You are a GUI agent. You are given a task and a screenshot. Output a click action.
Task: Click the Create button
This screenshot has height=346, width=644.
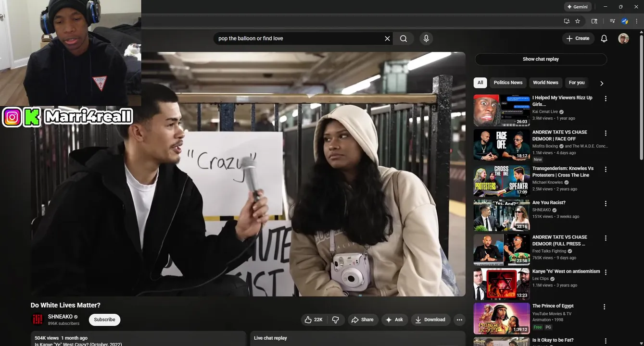pos(578,38)
